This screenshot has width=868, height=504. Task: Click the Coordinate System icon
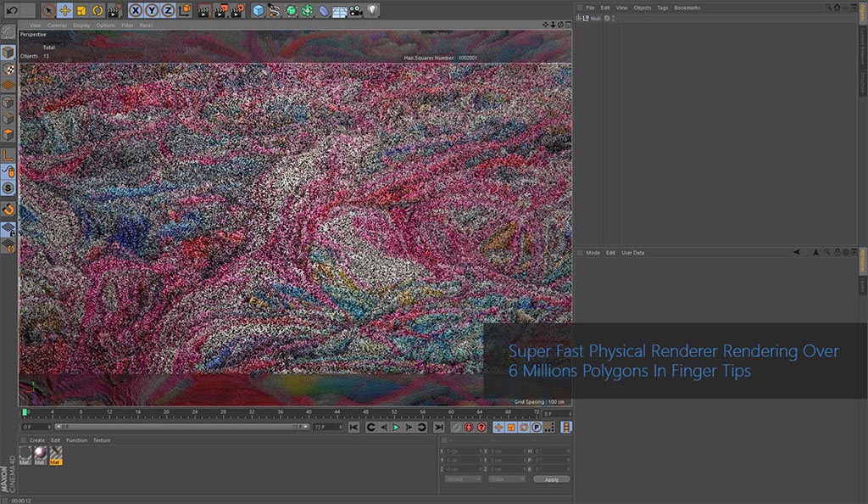(x=184, y=11)
